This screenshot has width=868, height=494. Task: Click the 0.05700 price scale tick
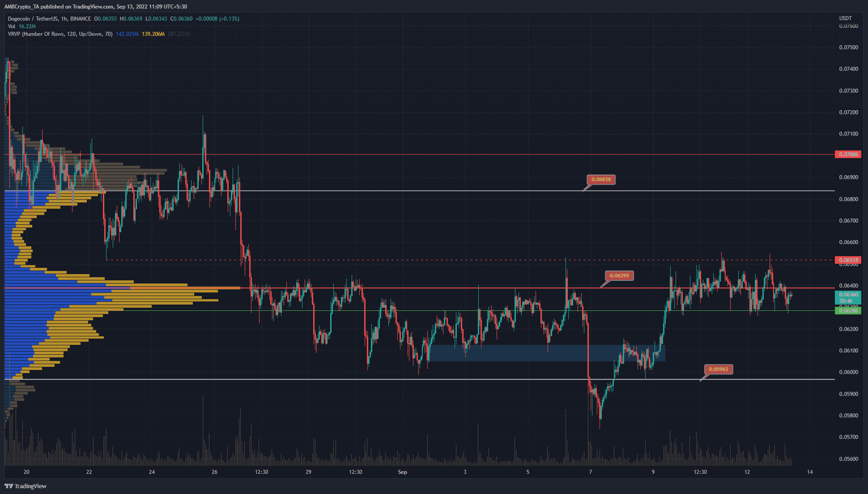tap(848, 437)
